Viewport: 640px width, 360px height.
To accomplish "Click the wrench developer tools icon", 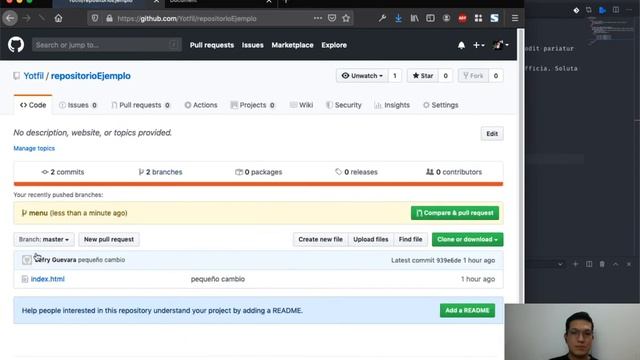I will (382, 18).
